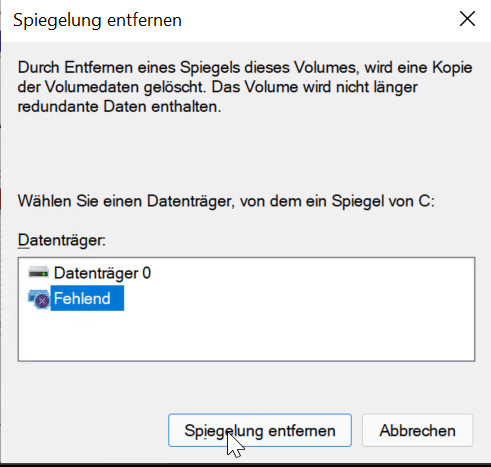Viewport: 491px width, 467px height.
Task: Cancel the dialog via Abbrechen
Action: click(x=417, y=430)
